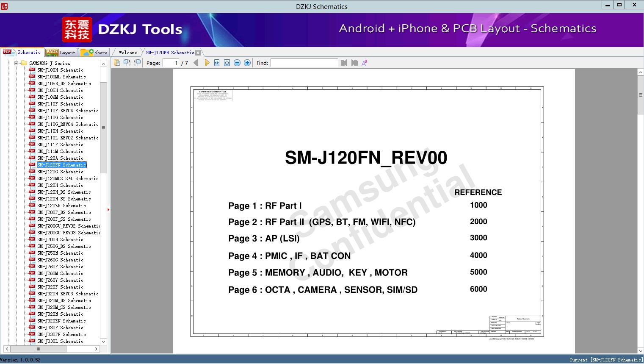
Task: Click the page number input field
Action: [x=171, y=63]
